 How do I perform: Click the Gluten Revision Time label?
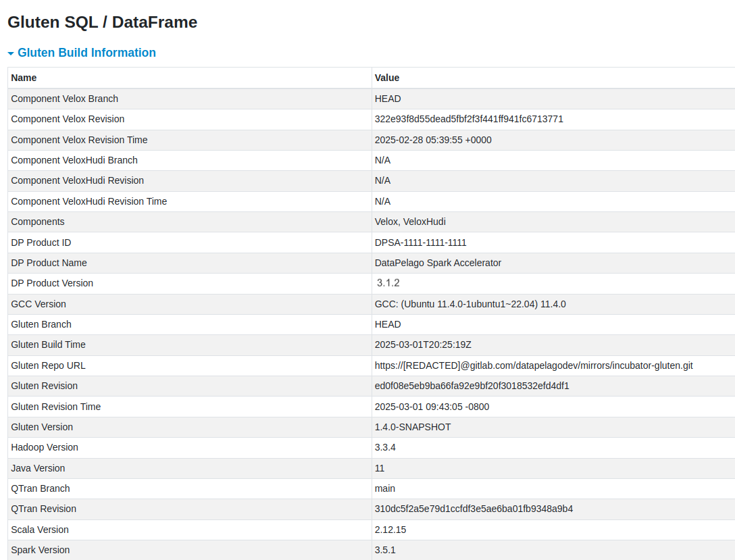[56, 407]
